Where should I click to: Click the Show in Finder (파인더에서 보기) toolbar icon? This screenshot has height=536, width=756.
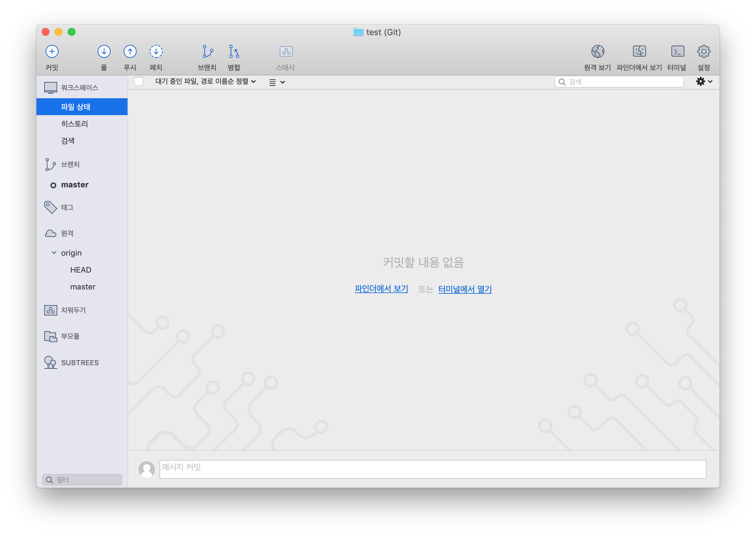coord(639,51)
